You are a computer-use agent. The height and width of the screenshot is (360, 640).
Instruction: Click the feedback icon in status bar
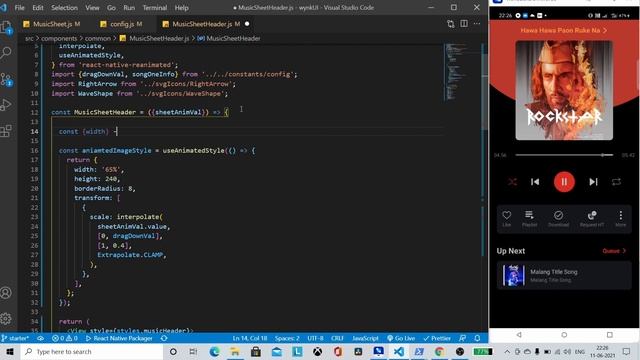coord(462,338)
